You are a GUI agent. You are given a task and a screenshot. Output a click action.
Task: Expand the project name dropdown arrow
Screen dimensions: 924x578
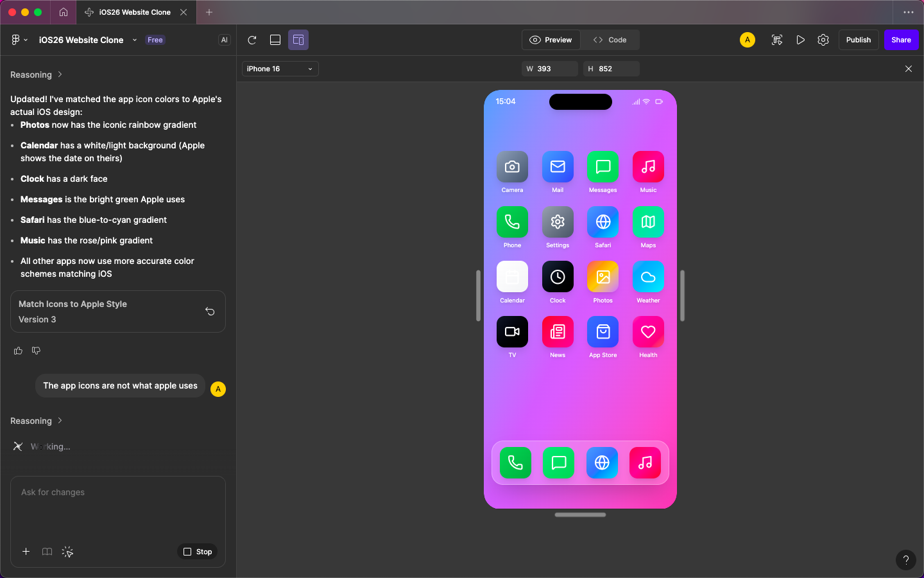[135, 40]
